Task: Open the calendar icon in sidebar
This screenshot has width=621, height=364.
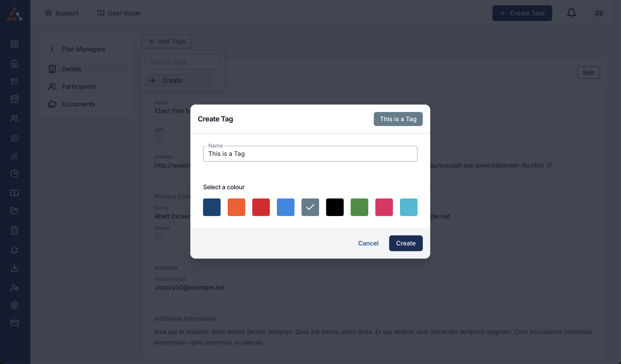Action: [x=15, y=99]
